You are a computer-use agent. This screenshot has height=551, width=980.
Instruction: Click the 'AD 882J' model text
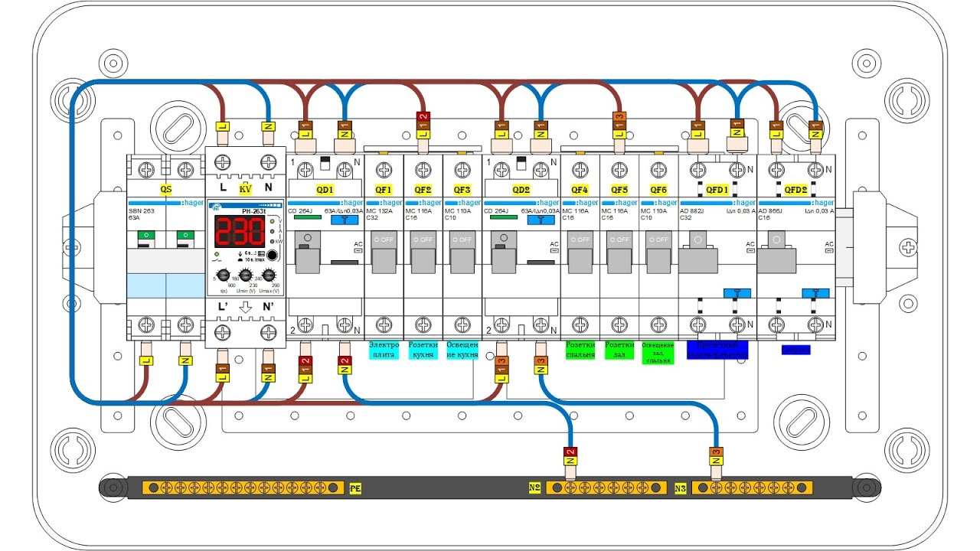click(x=692, y=210)
